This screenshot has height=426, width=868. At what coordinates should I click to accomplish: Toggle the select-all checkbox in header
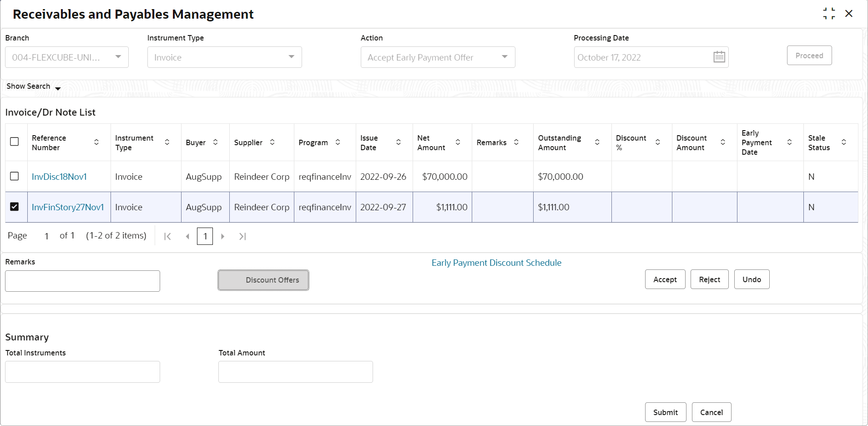coord(15,142)
